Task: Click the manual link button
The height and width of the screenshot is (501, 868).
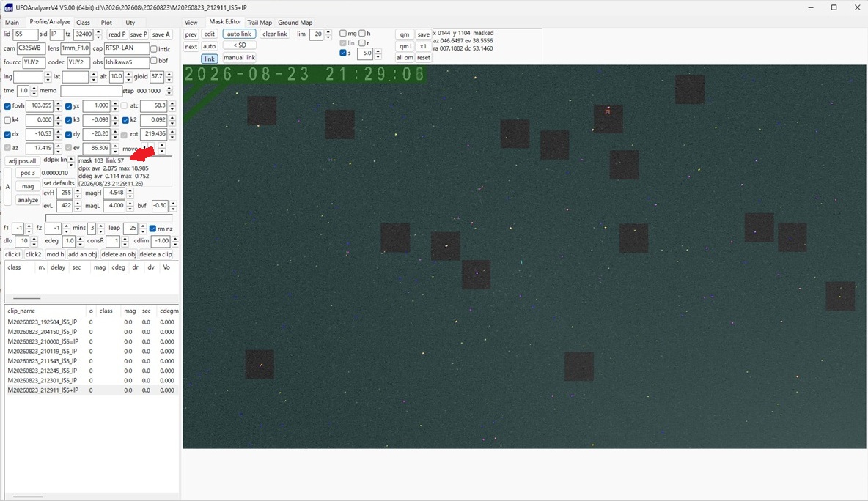Action: (239, 58)
